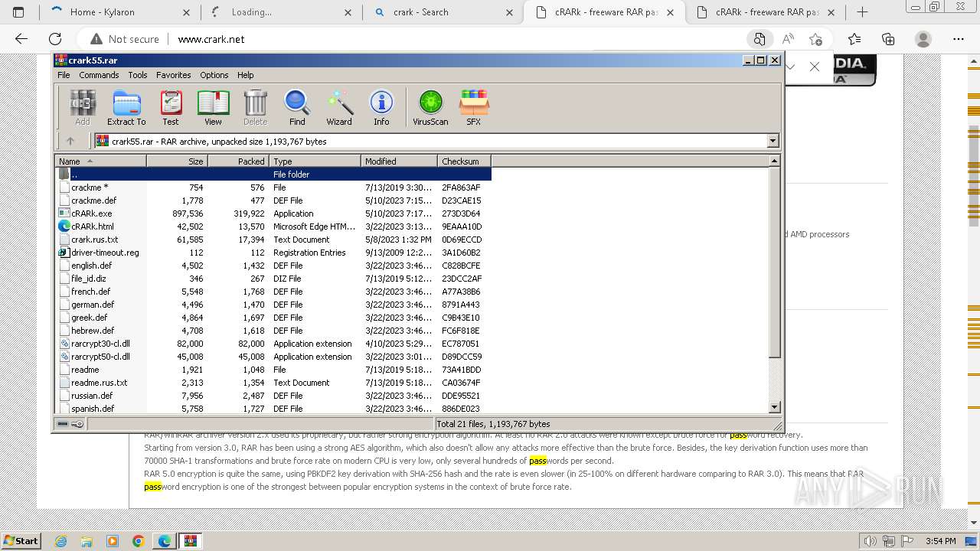The width and height of the screenshot is (980, 551).
Task: Open tab actions menu in Edge
Action: [18, 12]
